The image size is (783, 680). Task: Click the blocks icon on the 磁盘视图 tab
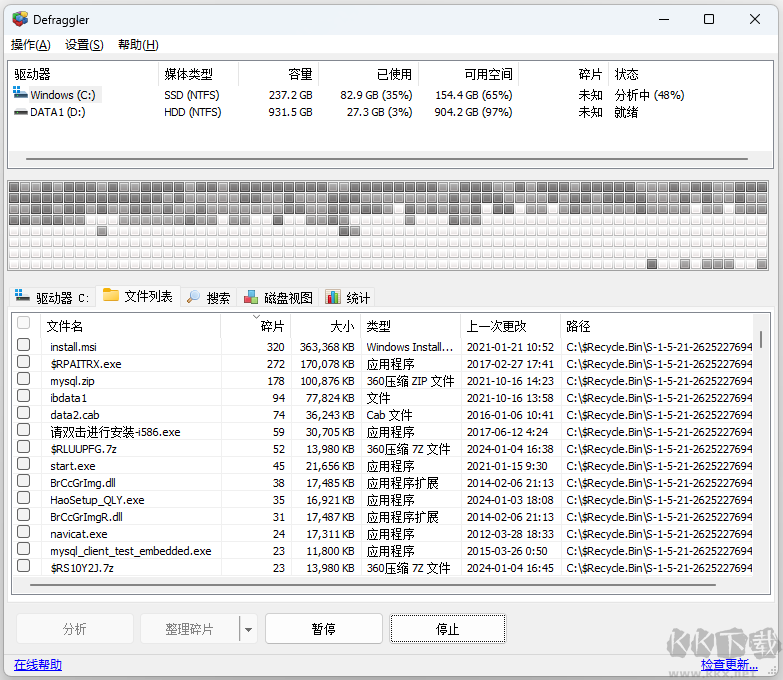point(251,297)
